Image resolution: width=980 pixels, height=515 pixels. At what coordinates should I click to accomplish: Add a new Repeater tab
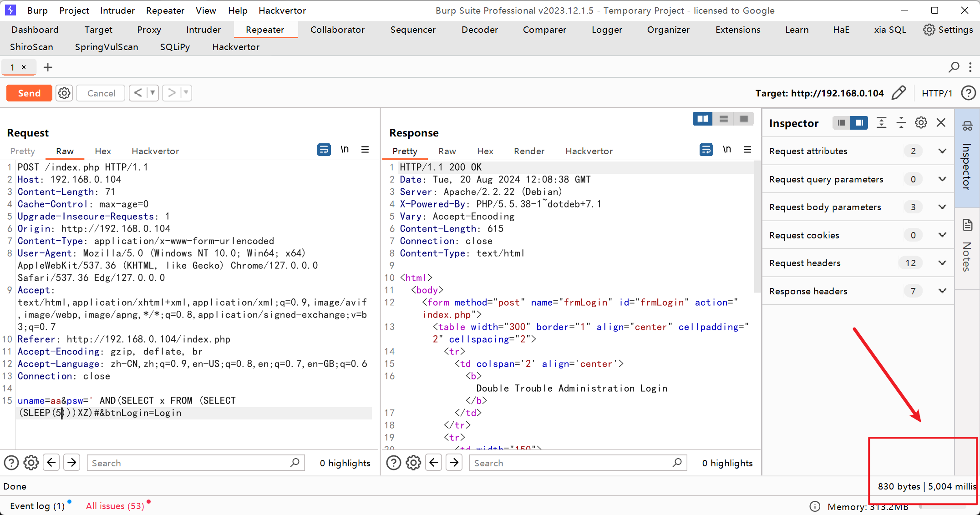point(48,67)
